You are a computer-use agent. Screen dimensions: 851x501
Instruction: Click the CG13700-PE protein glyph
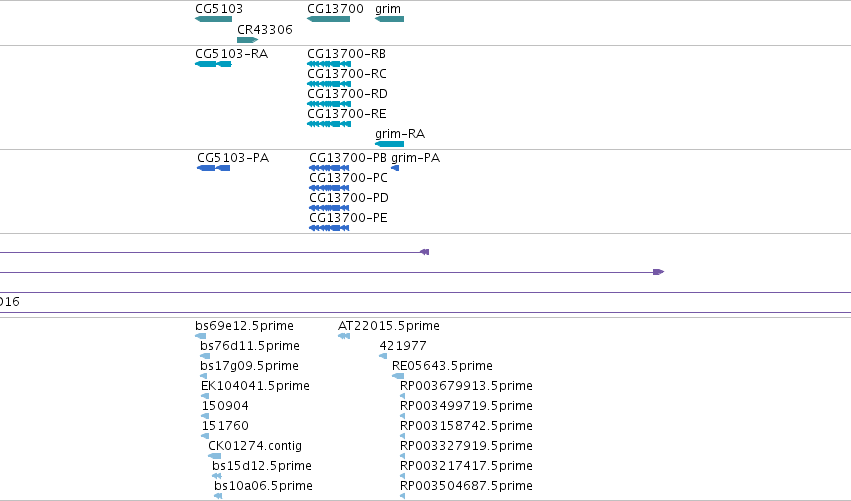click(329, 229)
